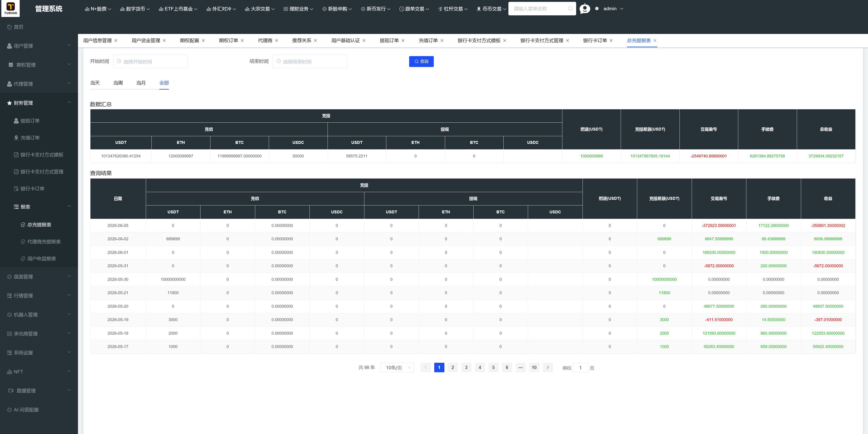Image resolution: width=868 pixels, height=434 pixels.
Task: Open the 数字货币 top menu dropdown
Action: (135, 9)
